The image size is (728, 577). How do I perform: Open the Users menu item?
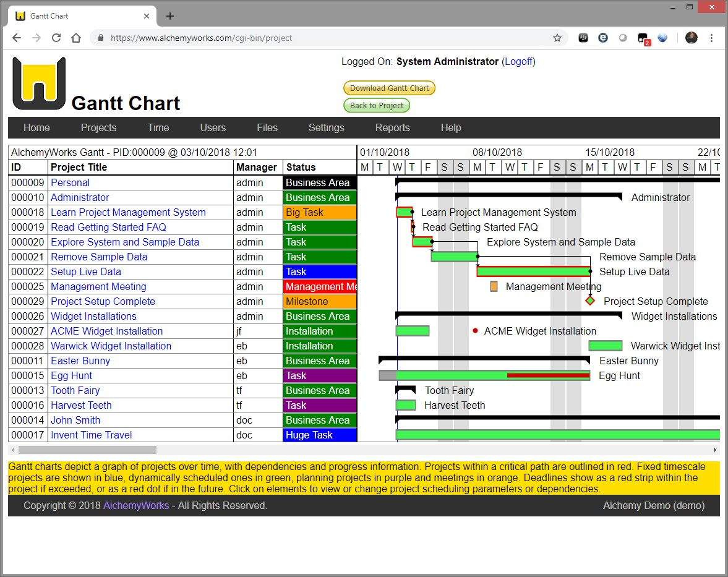[x=213, y=127]
